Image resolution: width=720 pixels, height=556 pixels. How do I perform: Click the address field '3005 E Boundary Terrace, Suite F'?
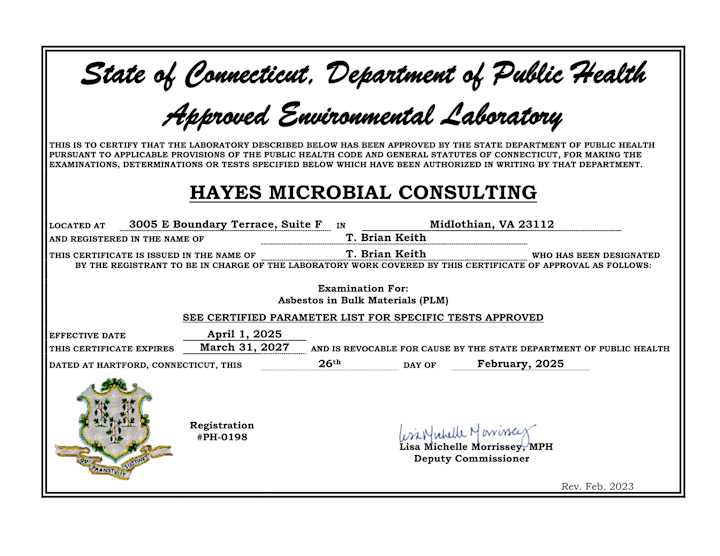tap(227, 224)
